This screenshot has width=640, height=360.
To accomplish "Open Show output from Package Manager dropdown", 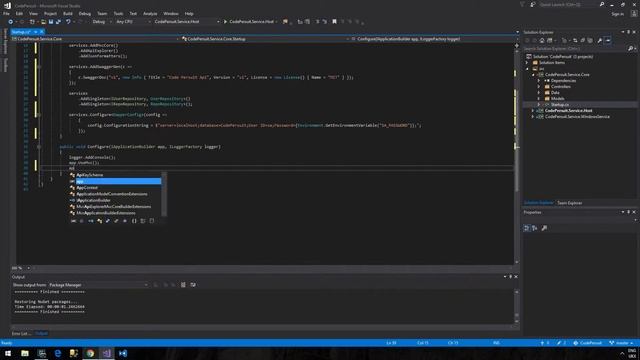I will [x=98, y=285].
